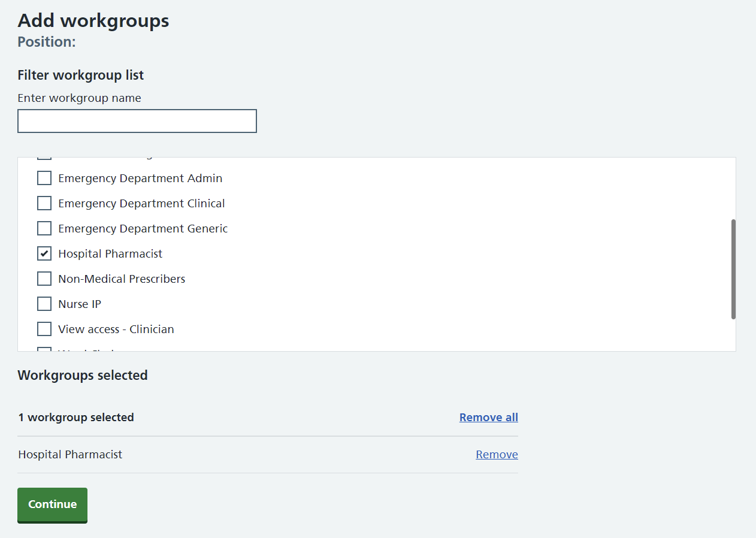Screen dimensions: 756x538
Task: Click the Non-Medical Prescribers label
Action: pos(122,279)
